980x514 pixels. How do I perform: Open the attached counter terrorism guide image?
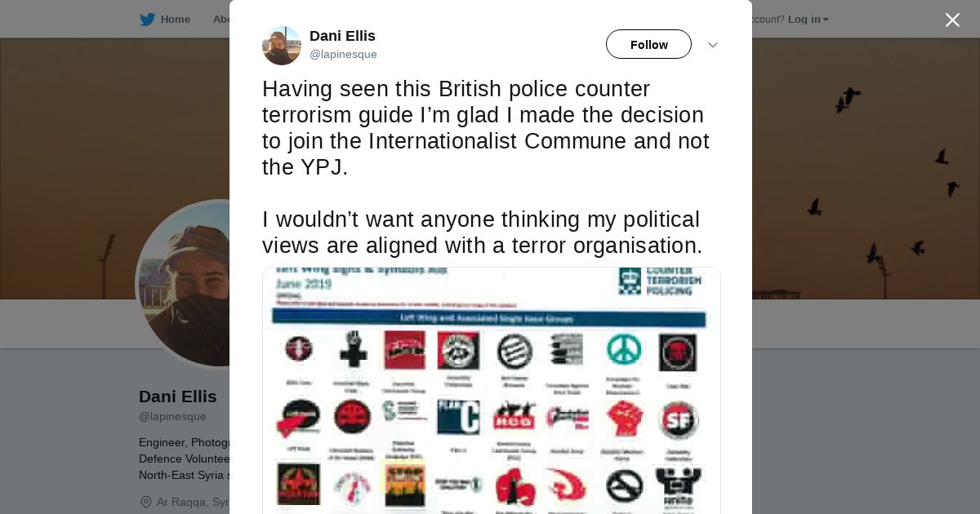(492, 390)
